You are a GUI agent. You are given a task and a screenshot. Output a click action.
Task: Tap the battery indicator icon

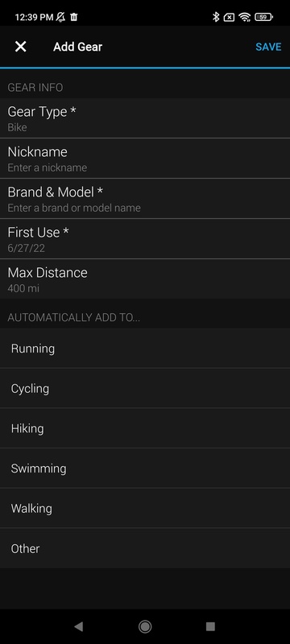pyautogui.click(x=263, y=17)
